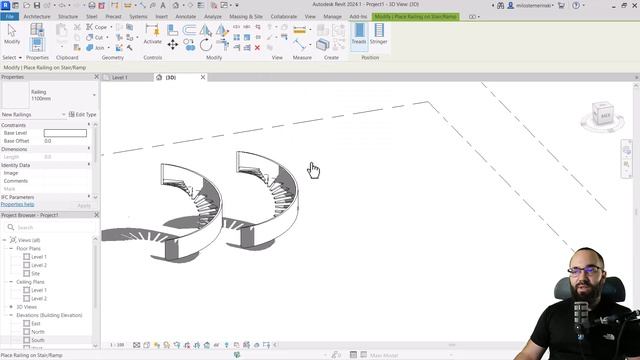Switch to the Level 1 view tab
The image size is (640, 360).
119,77
